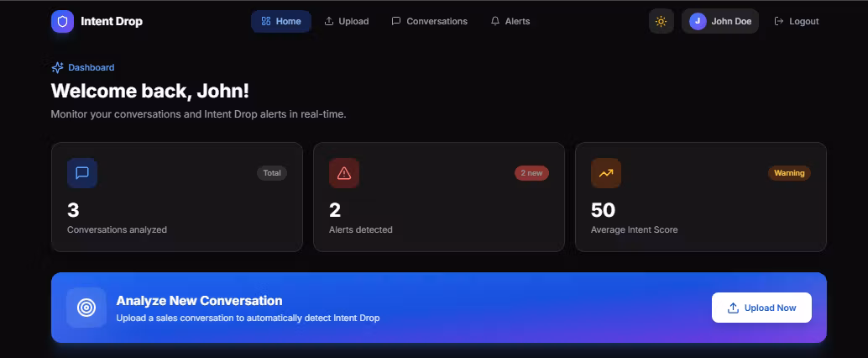868x358 pixels.
Task: Open the Alerts nav item
Action: pyautogui.click(x=510, y=21)
